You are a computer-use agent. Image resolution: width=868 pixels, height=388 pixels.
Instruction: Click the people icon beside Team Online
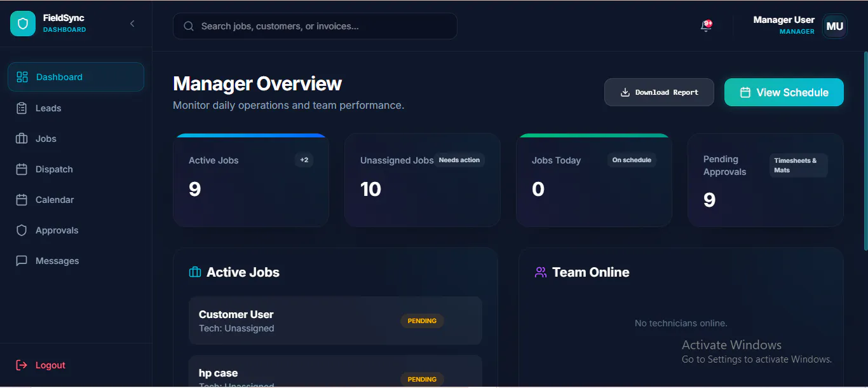[x=541, y=272]
